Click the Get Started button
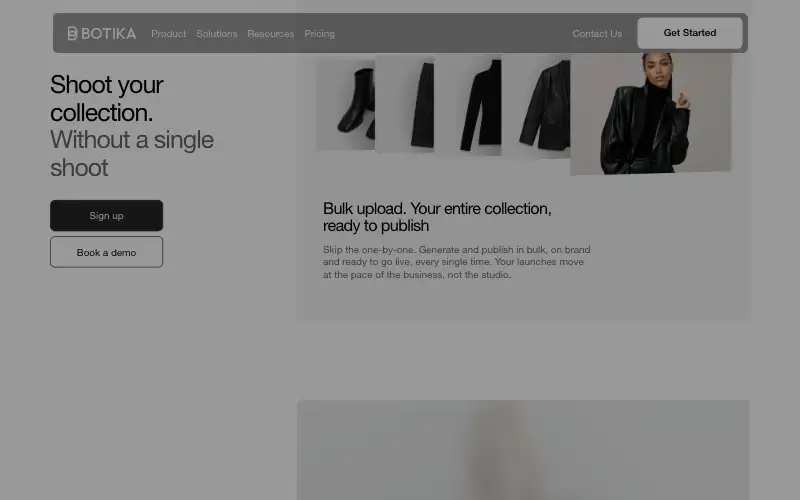Image resolution: width=800 pixels, height=500 pixels. click(690, 33)
